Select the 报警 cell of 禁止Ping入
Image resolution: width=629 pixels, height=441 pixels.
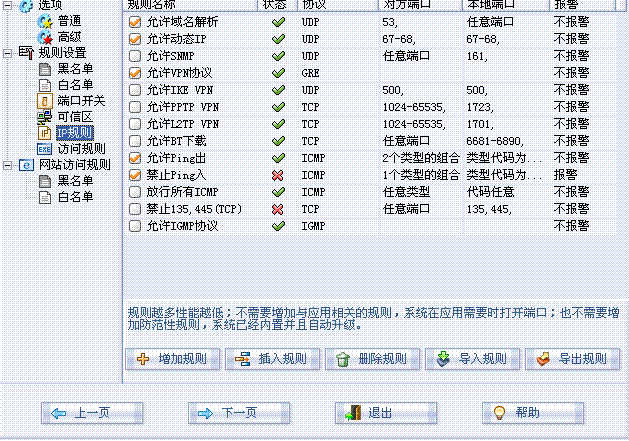565,175
